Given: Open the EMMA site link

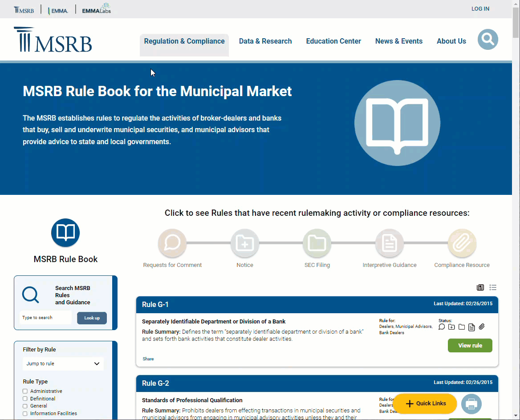Looking at the screenshot, I should [58, 11].
